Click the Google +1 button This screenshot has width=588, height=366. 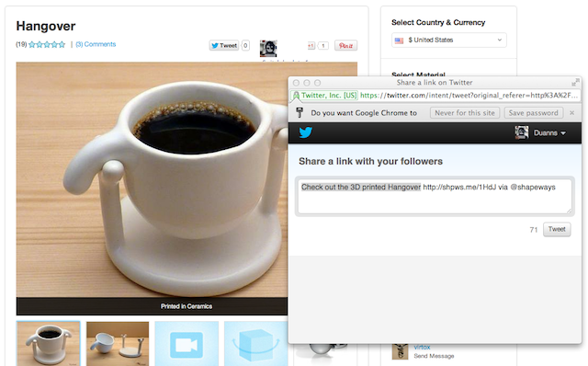coord(311,45)
